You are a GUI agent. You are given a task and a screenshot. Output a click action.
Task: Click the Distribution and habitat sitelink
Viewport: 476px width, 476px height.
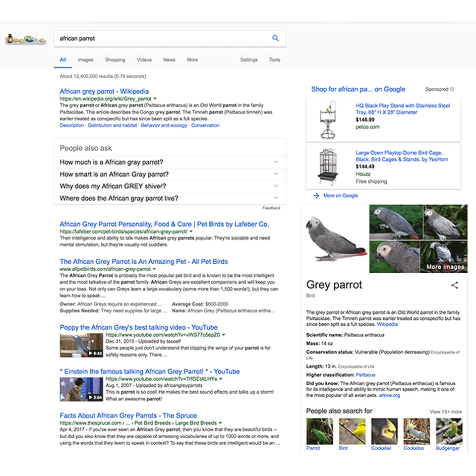click(x=113, y=125)
